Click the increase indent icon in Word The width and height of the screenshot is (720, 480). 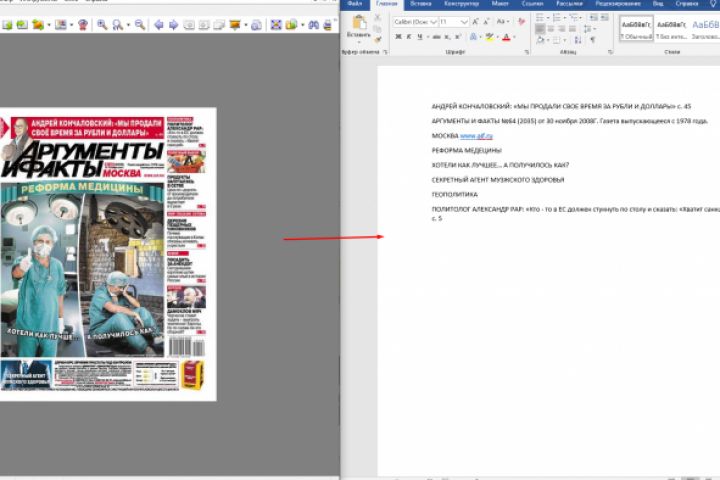tap(604, 17)
